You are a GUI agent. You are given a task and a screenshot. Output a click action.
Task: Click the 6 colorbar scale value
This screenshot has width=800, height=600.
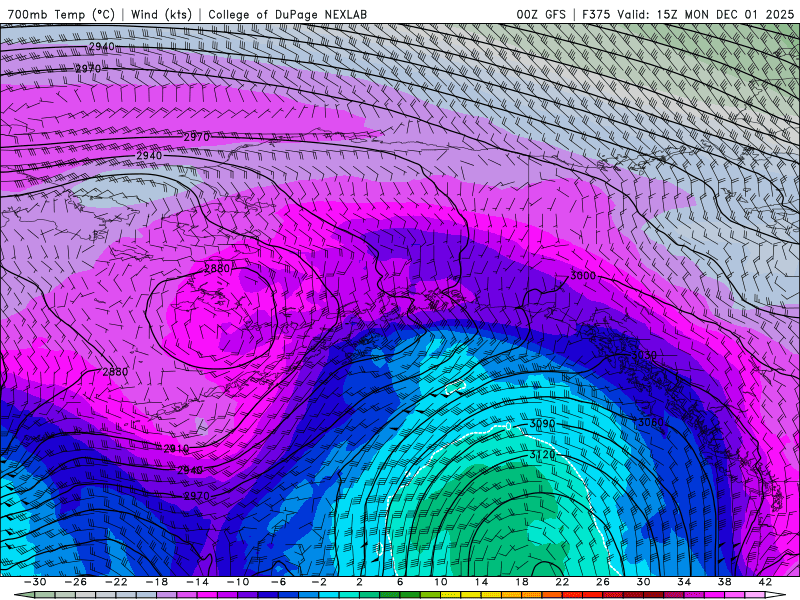pyautogui.click(x=400, y=582)
